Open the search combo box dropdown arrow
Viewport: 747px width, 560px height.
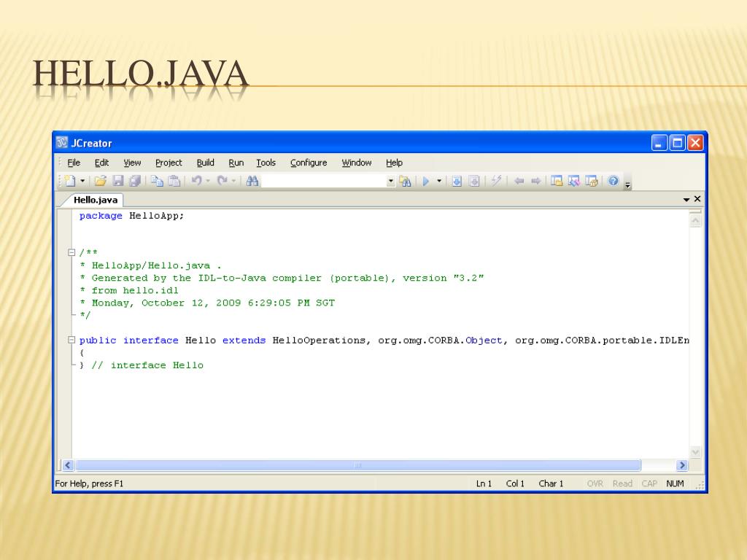(391, 181)
